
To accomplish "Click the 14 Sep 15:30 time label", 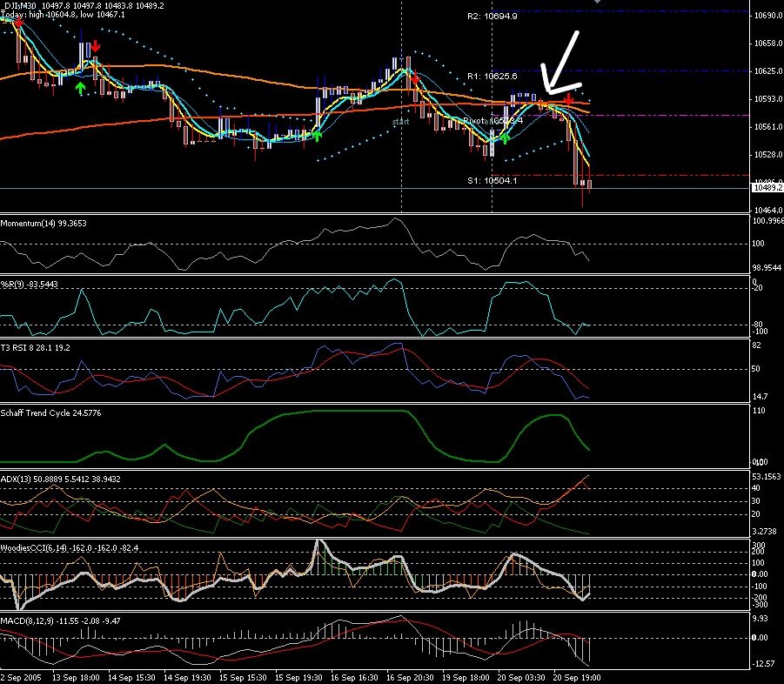I will (131, 678).
